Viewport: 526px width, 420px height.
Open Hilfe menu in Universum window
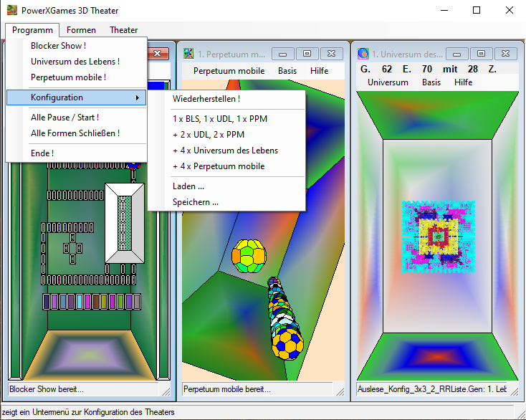pyautogui.click(x=463, y=82)
